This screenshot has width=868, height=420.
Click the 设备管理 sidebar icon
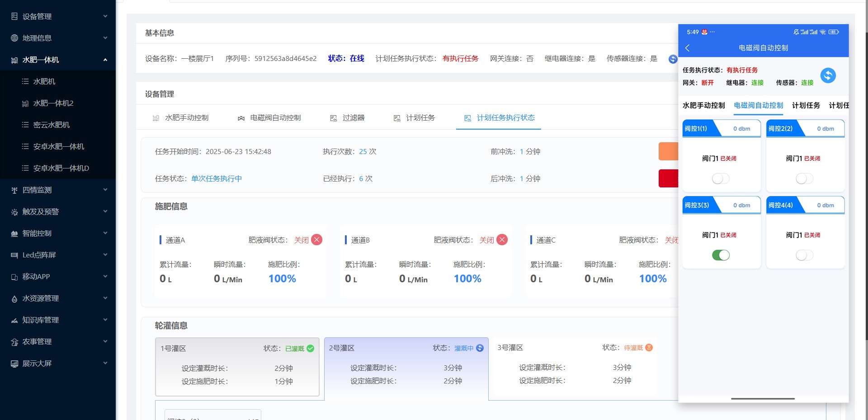[14, 16]
